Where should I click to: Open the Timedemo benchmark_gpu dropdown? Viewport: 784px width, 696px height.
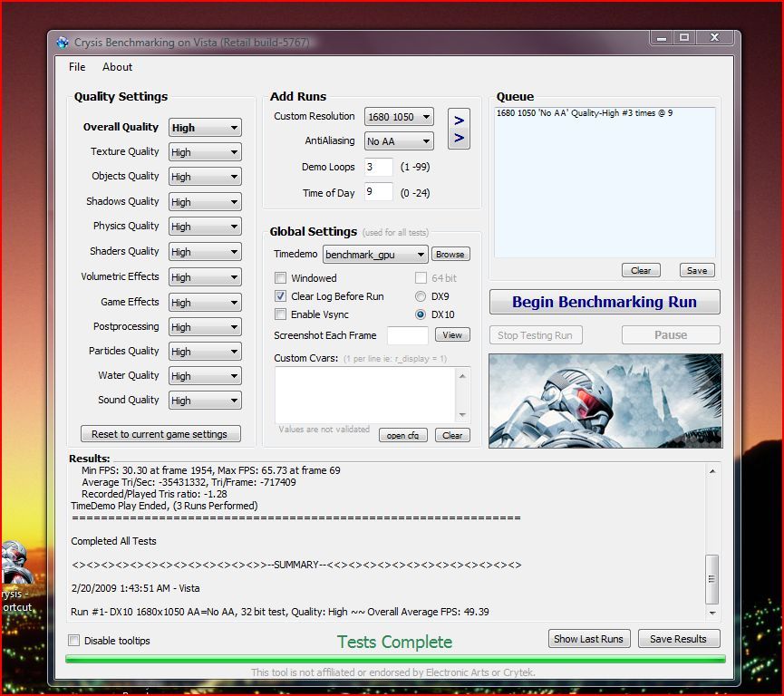click(x=375, y=255)
